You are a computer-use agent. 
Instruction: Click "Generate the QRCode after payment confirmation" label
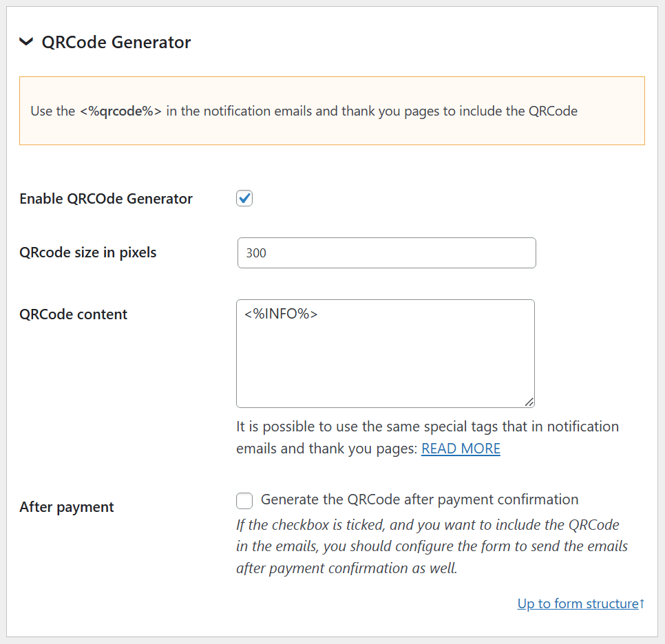[x=419, y=500]
